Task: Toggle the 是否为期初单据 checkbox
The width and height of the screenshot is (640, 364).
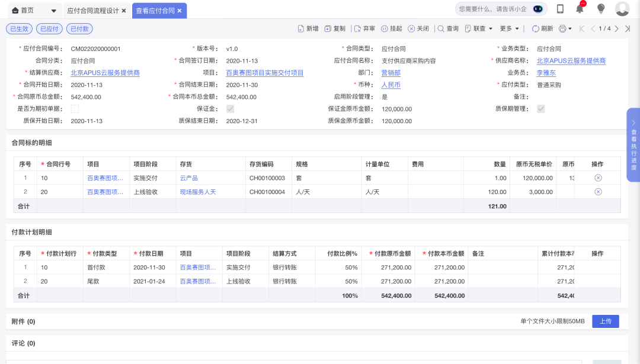Action: 75,109
